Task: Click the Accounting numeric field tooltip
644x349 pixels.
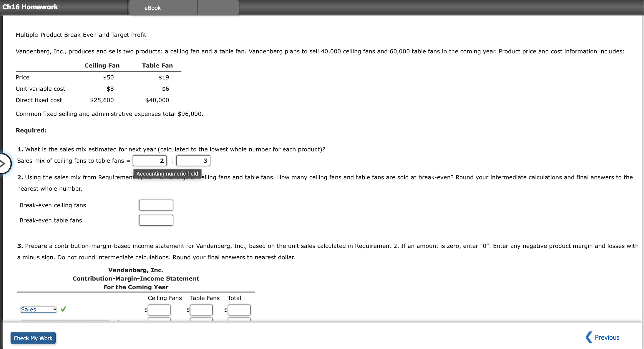Action: pos(167,174)
